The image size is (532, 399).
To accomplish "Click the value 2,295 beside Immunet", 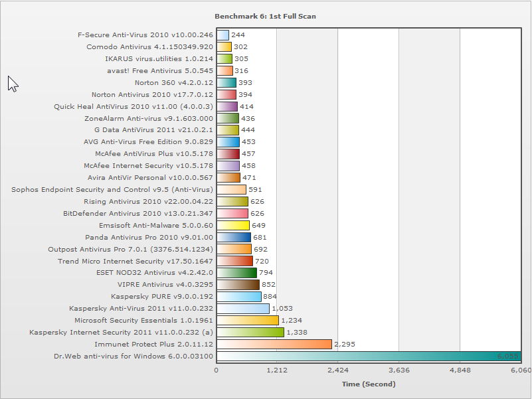I will coord(345,344).
